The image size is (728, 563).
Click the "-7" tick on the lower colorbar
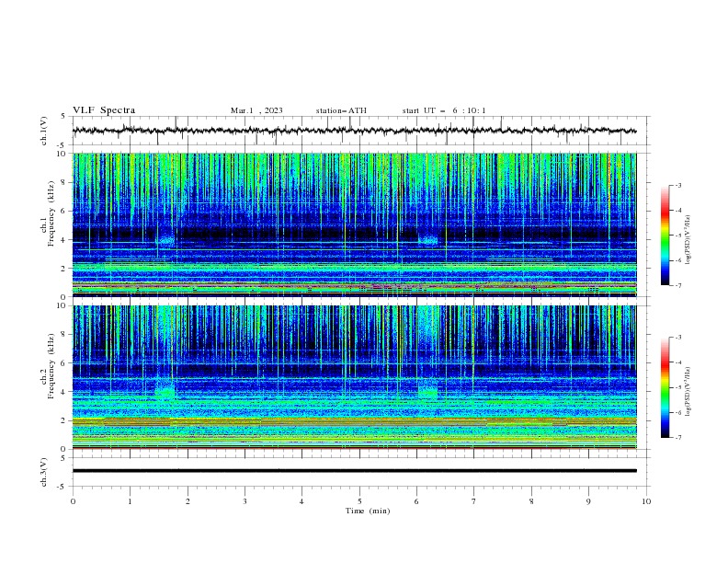(x=677, y=438)
